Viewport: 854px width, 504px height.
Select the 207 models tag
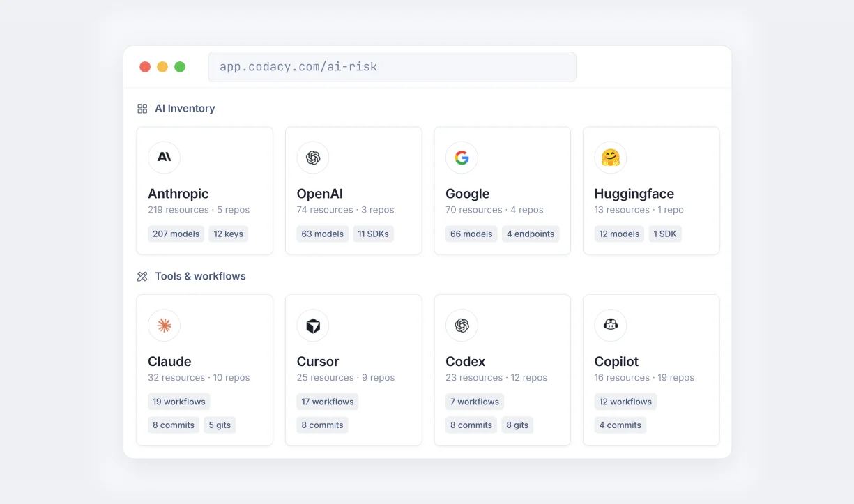(176, 234)
